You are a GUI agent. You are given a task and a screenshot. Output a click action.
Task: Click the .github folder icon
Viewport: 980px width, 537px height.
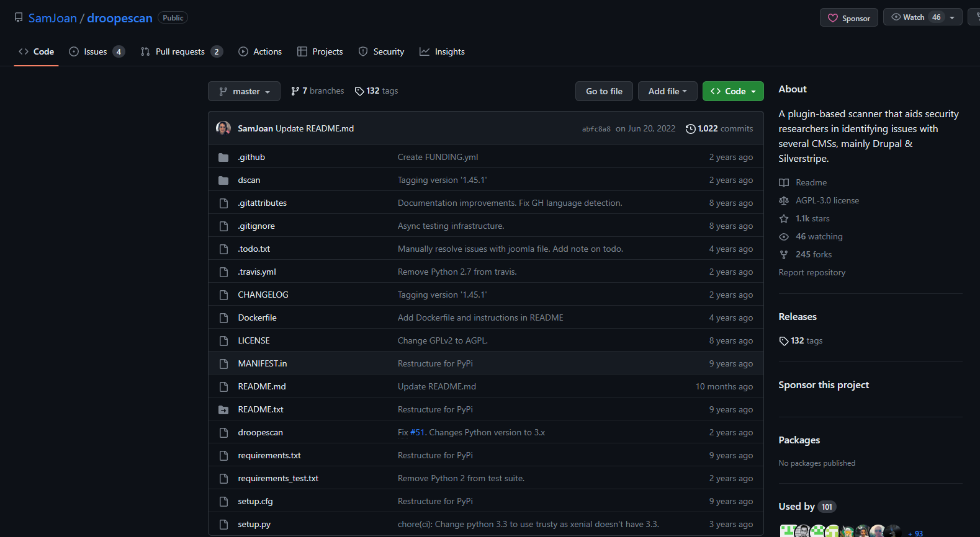pos(223,158)
